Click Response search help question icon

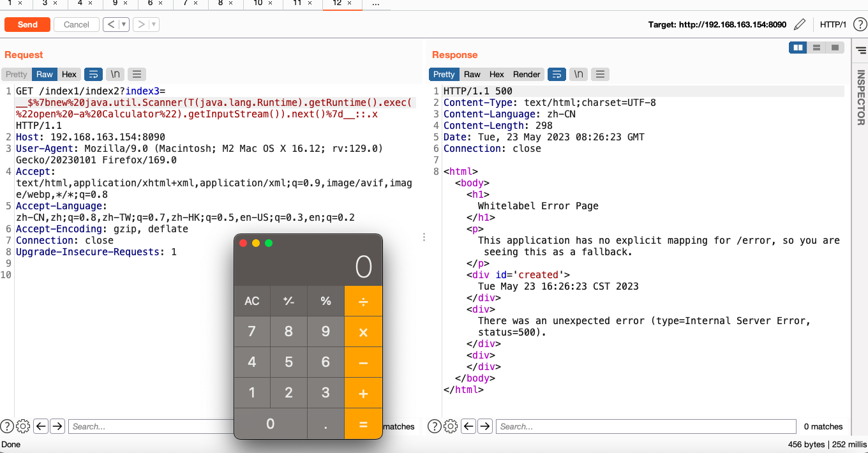[x=435, y=426]
